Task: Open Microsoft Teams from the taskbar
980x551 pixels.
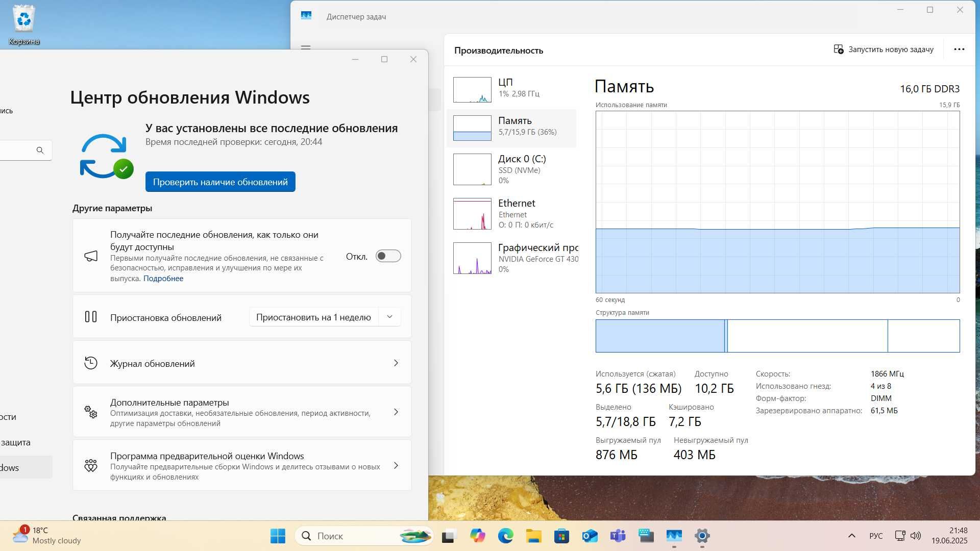Action: click(618, 536)
